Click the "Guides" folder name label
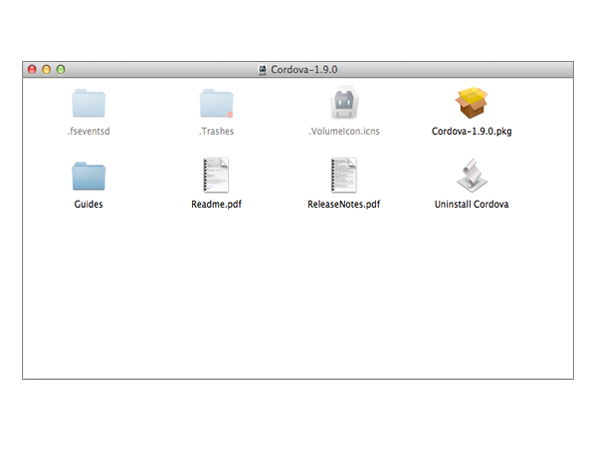Image resolution: width=600 pixels, height=450 pixels. coord(88,204)
